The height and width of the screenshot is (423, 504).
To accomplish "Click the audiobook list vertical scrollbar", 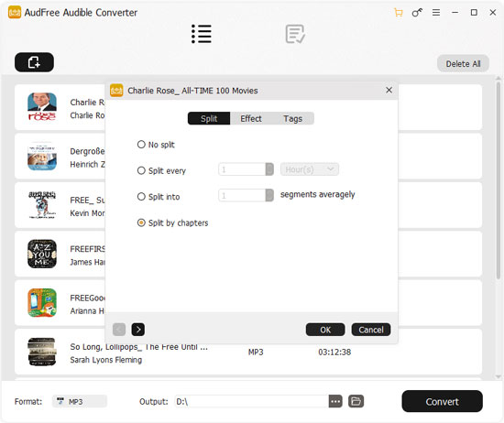I will pos(499,179).
